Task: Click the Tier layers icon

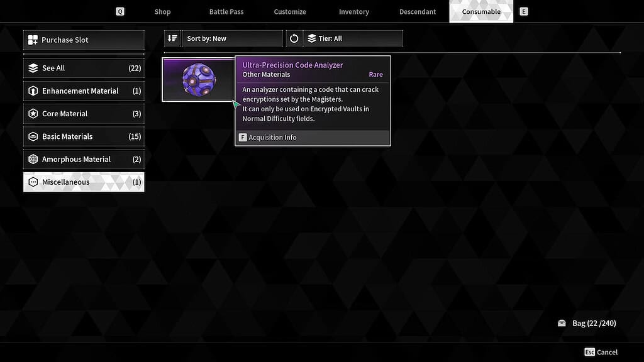Action: pyautogui.click(x=312, y=38)
